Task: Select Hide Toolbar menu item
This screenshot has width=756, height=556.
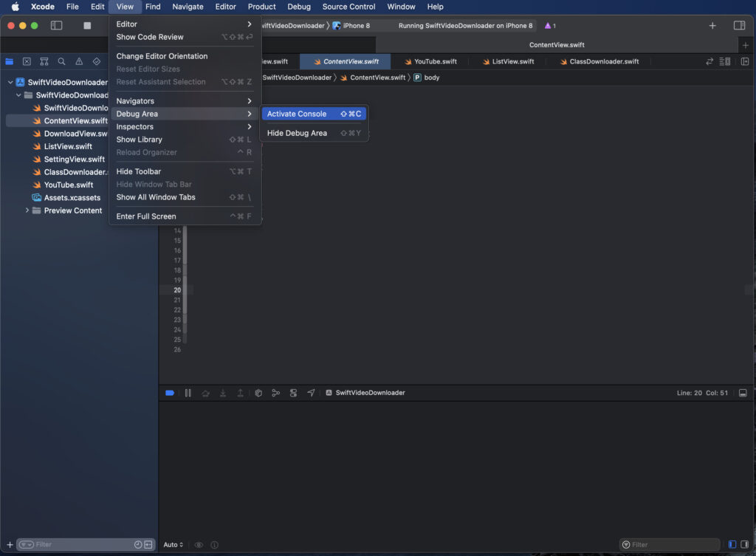Action: [184, 171]
